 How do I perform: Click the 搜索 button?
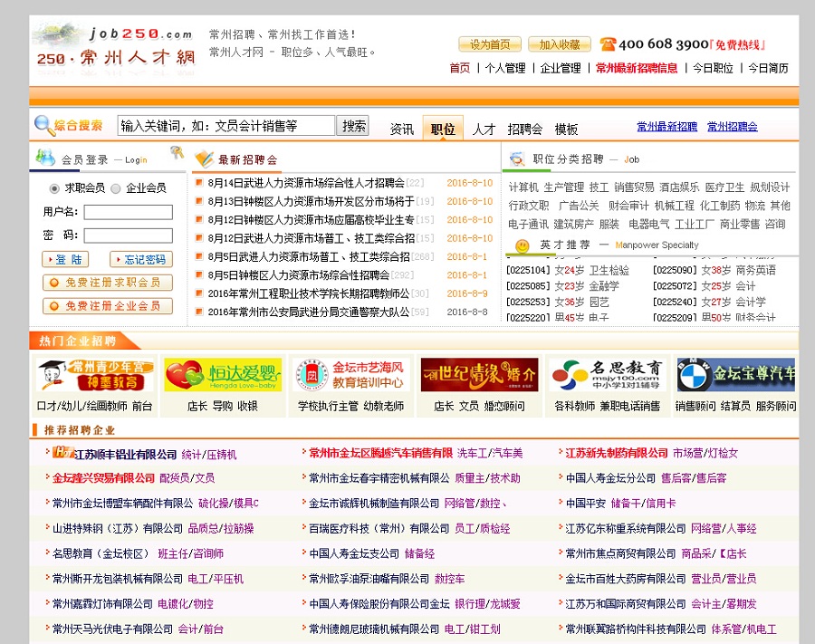[x=353, y=125]
